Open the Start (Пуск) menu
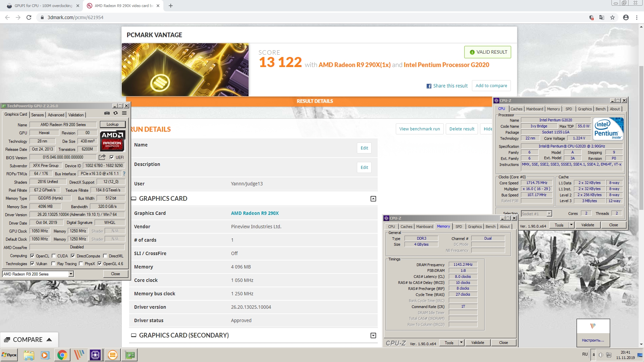Image resolution: width=644 pixels, height=362 pixels. (9, 355)
